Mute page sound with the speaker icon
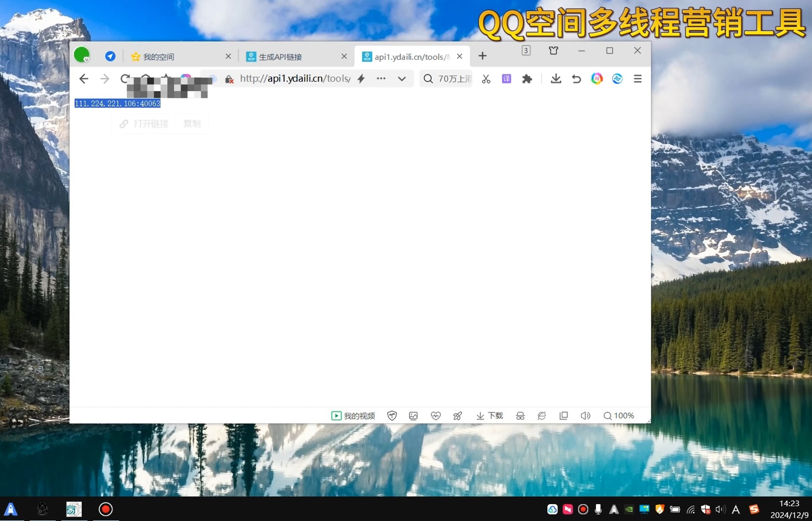 tap(585, 416)
